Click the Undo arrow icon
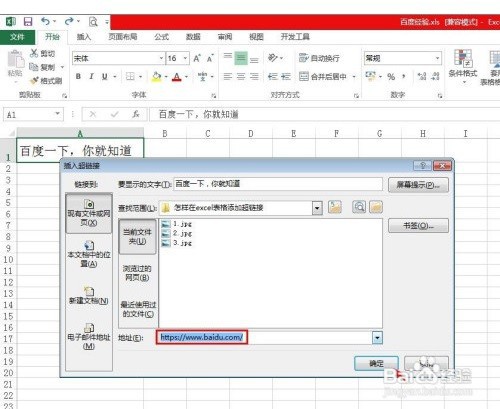 click(x=45, y=22)
